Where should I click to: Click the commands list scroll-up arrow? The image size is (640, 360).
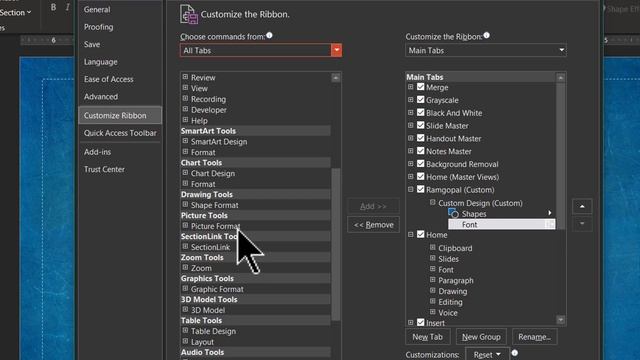point(336,78)
